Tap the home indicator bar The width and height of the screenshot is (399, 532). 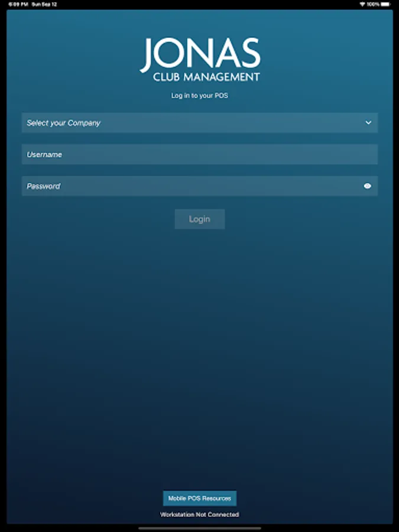(x=200, y=528)
